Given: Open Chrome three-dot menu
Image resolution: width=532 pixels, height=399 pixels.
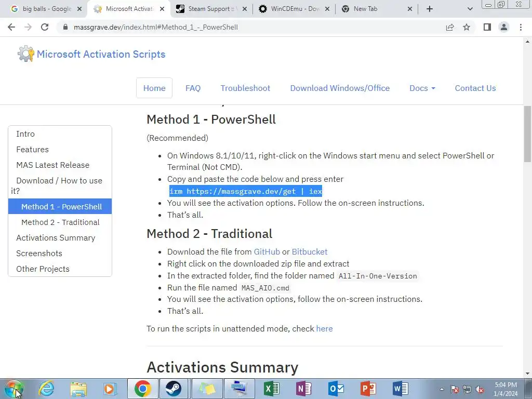Looking at the screenshot, I should click(x=521, y=27).
